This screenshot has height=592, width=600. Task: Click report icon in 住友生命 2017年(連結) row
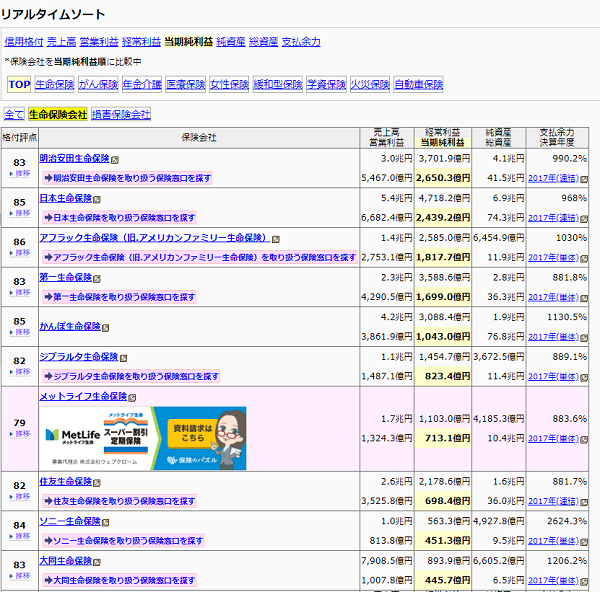(x=584, y=502)
